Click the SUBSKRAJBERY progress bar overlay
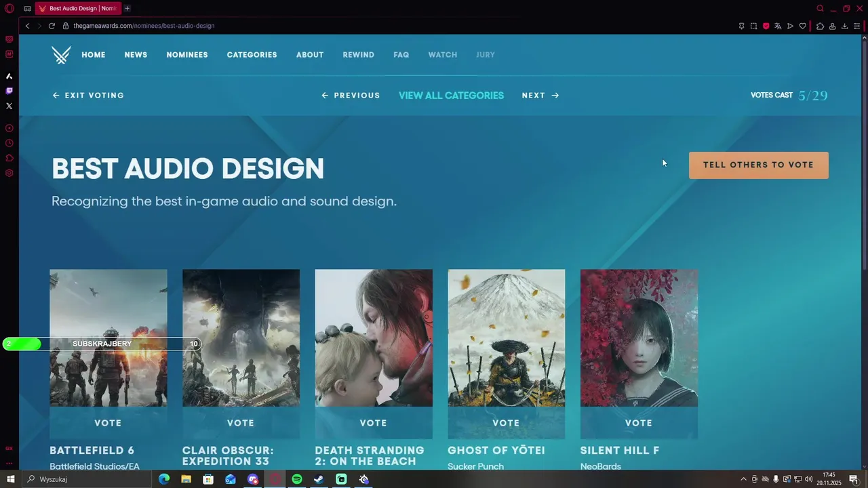 (x=102, y=344)
